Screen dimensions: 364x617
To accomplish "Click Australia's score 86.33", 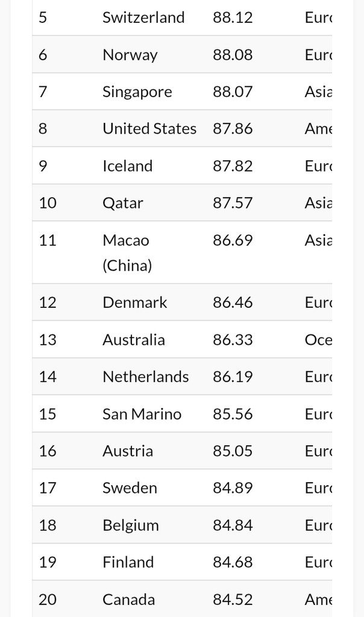I will tap(233, 340).
